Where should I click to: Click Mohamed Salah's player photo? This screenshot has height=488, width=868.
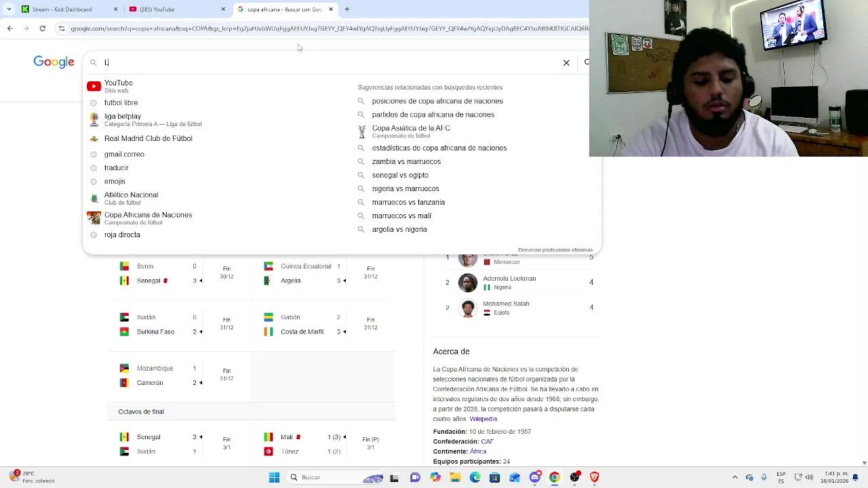pos(468,308)
